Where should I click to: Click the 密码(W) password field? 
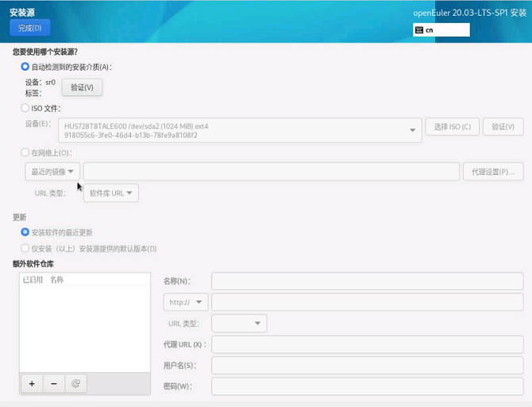click(x=367, y=386)
